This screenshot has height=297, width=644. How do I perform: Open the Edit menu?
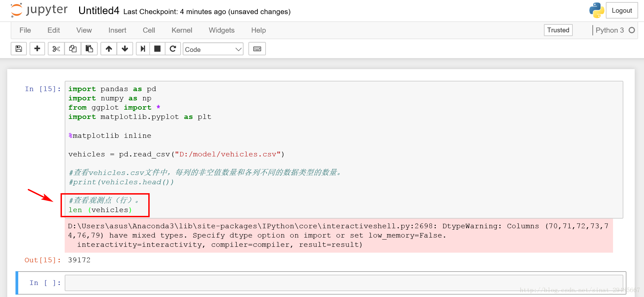[x=54, y=30]
